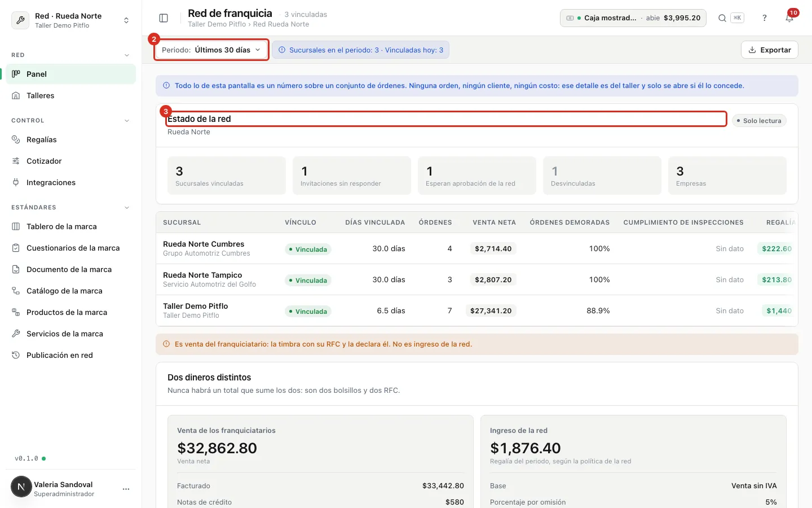Open the help question mark icon

coord(765,18)
